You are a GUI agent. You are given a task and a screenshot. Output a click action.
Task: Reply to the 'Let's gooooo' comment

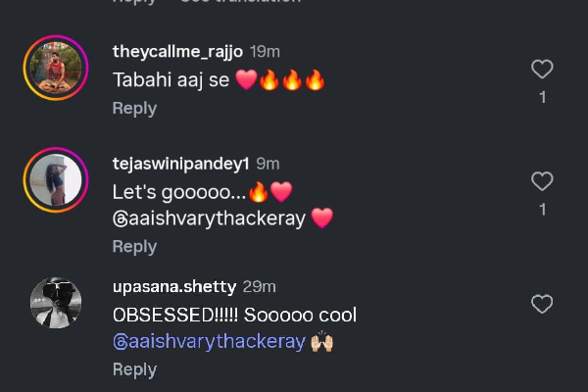(134, 247)
